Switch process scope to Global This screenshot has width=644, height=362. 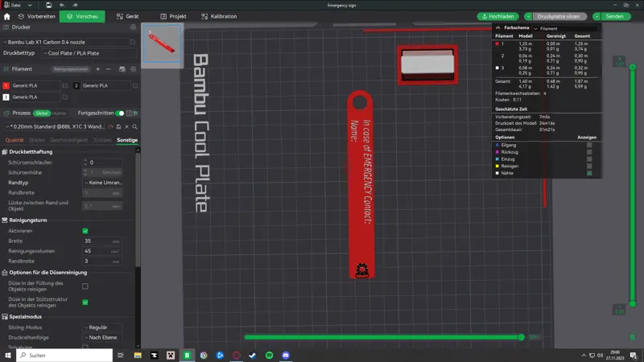42,113
